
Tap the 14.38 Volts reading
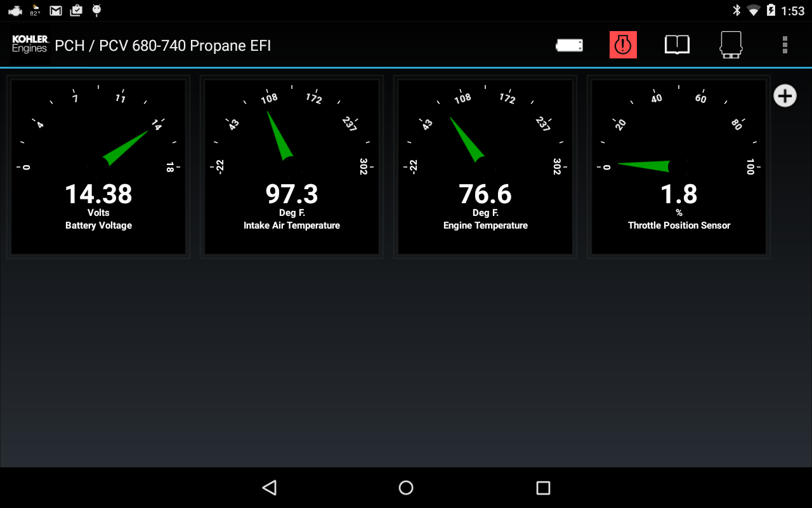pos(98,199)
